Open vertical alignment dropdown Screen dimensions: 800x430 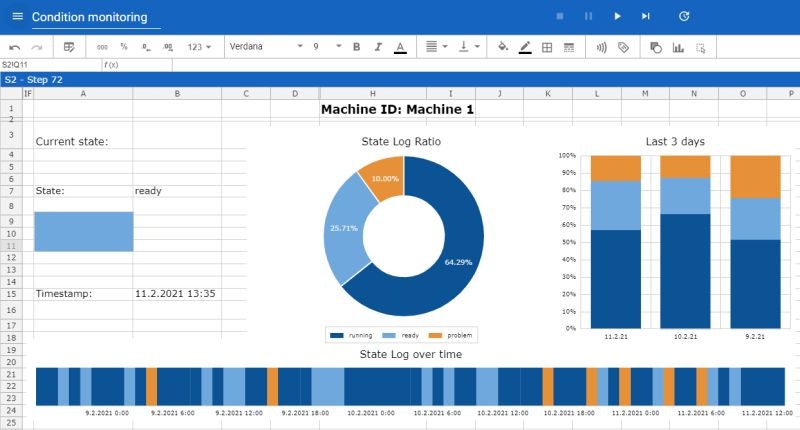(469, 47)
